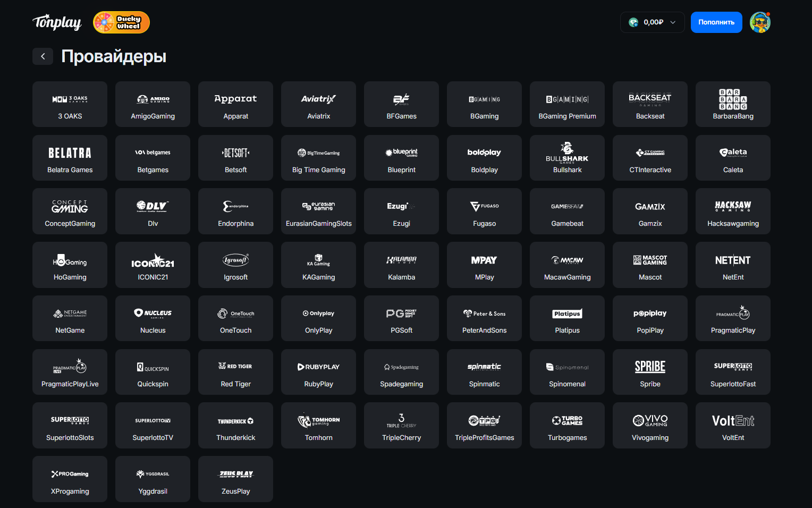This screenshot has width=812, height=508.
Task: Select the Red Tiger provider
Action: [235, 372]
